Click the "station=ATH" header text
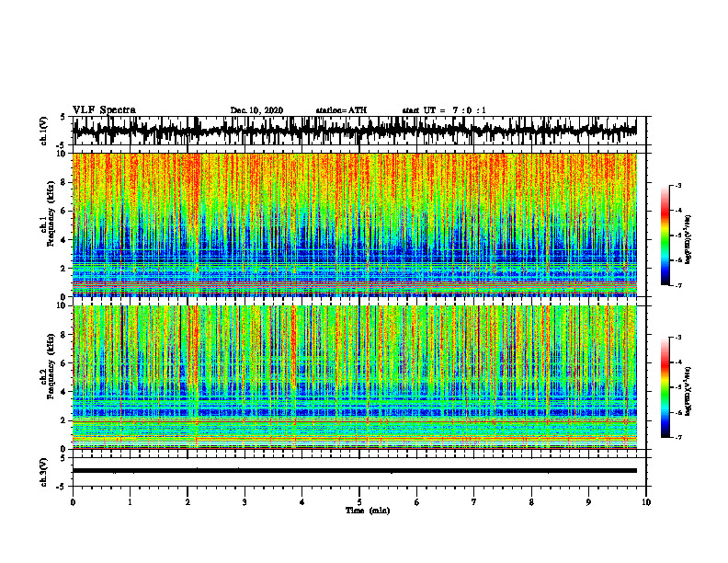This screenshot has height=563, width=728. click(x=341, y=110)
